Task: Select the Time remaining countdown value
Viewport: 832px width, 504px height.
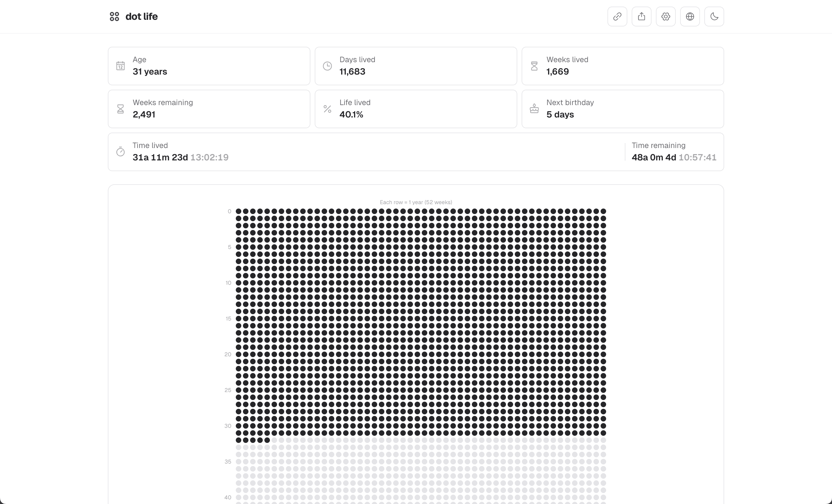Action: [674, 157]
